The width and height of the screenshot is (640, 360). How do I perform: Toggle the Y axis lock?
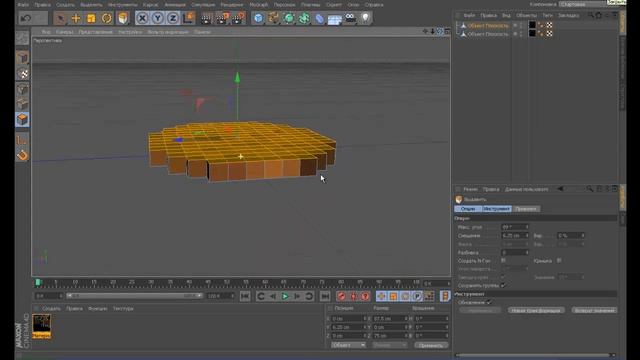click(x=158, y=18)
